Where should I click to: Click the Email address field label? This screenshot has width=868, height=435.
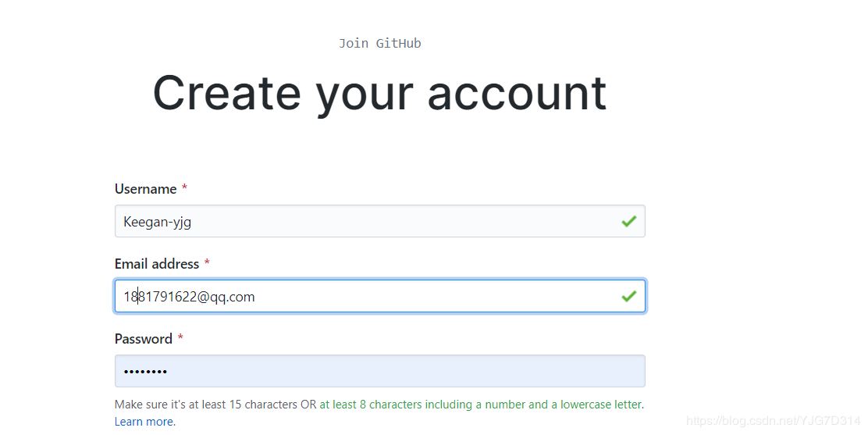click(x=157, y=264)
